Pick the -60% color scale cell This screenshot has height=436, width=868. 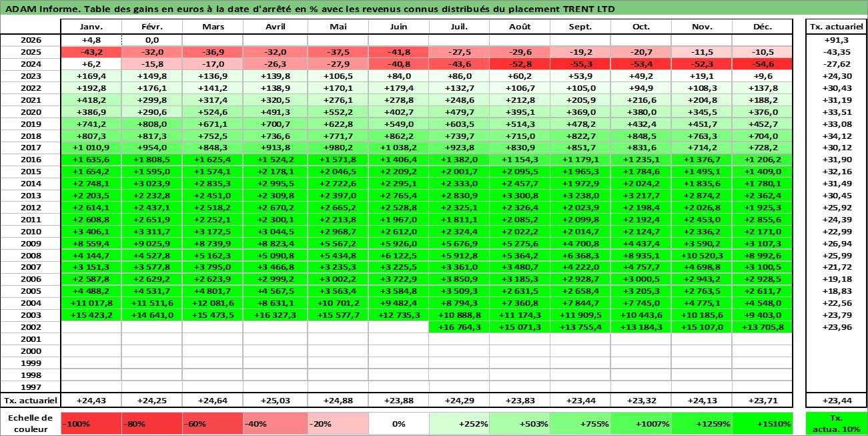point(212,423)
